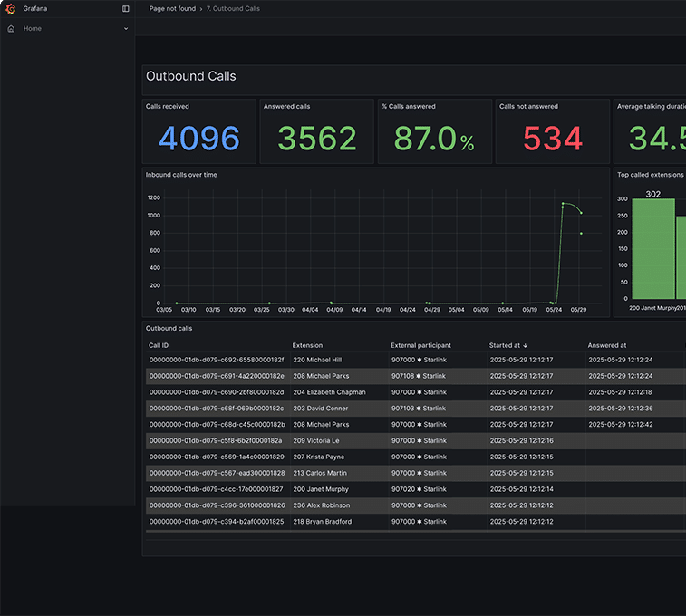
Task: Sort table by Extension column header
Action: (x=307, y=345)
